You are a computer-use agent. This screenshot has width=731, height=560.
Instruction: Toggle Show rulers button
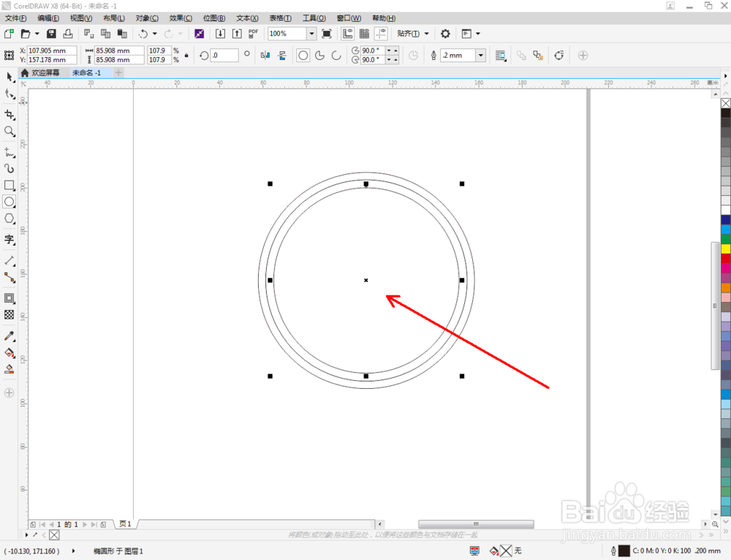[x=347, y=34]
